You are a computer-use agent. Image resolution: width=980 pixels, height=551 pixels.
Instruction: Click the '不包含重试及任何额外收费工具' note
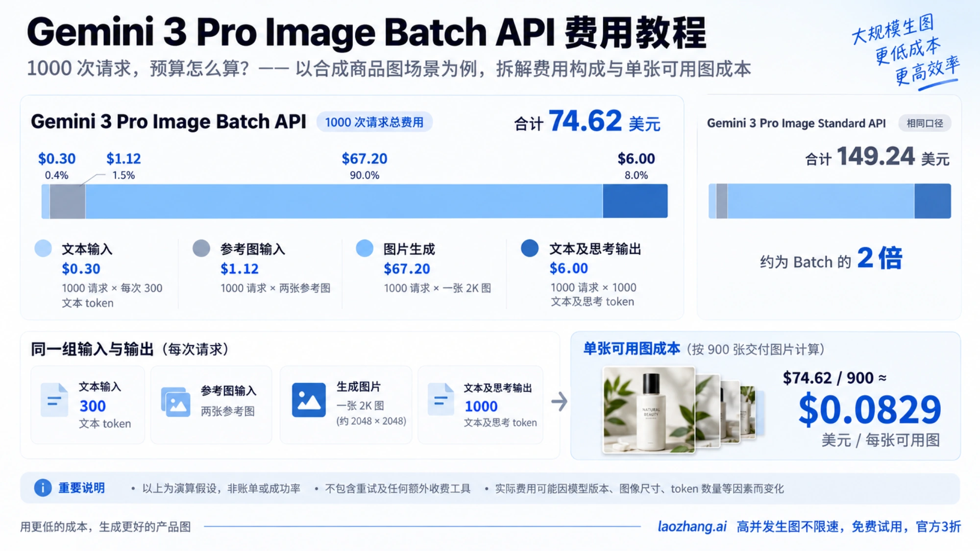[x=398, y=488]
